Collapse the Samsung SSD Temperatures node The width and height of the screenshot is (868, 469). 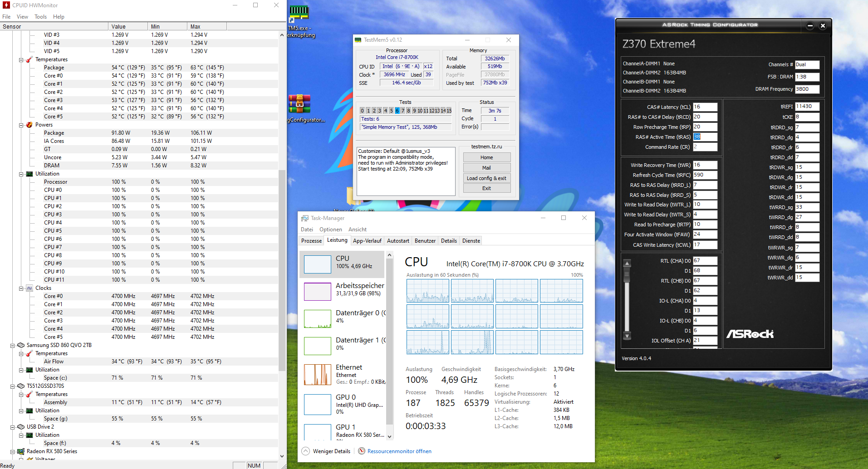point(21,354)
